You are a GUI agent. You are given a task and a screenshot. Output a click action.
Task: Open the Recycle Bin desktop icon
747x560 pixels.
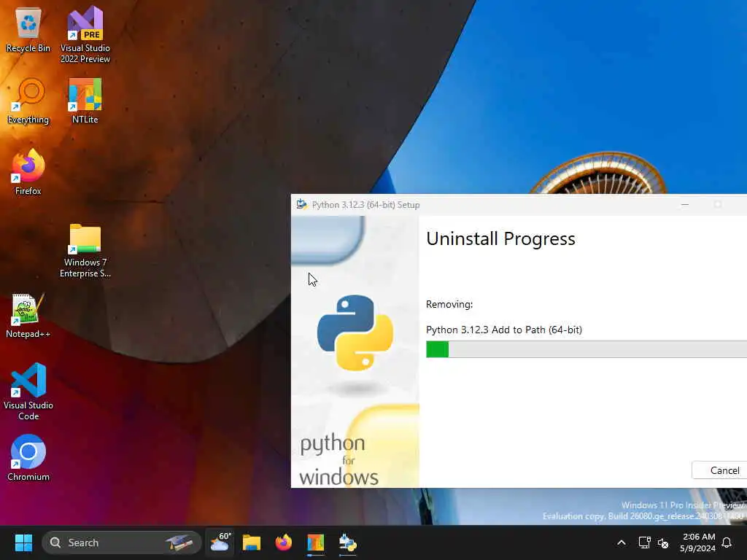tap(28, 30)
